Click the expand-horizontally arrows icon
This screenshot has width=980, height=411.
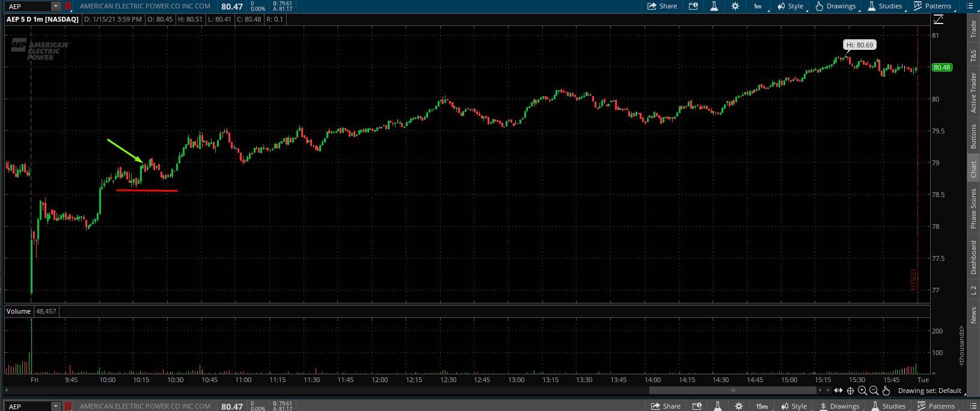(x=838, y=391)
